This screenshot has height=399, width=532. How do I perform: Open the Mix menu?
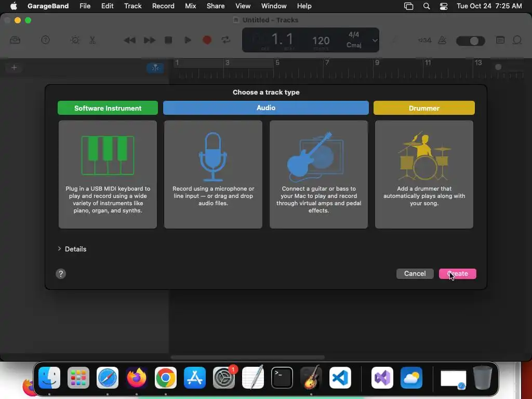click(190, 6)
